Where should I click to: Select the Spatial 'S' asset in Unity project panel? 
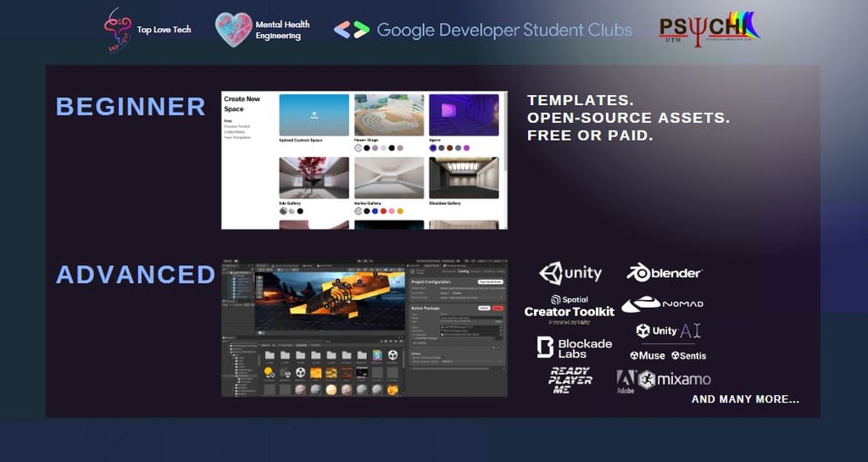377,355
